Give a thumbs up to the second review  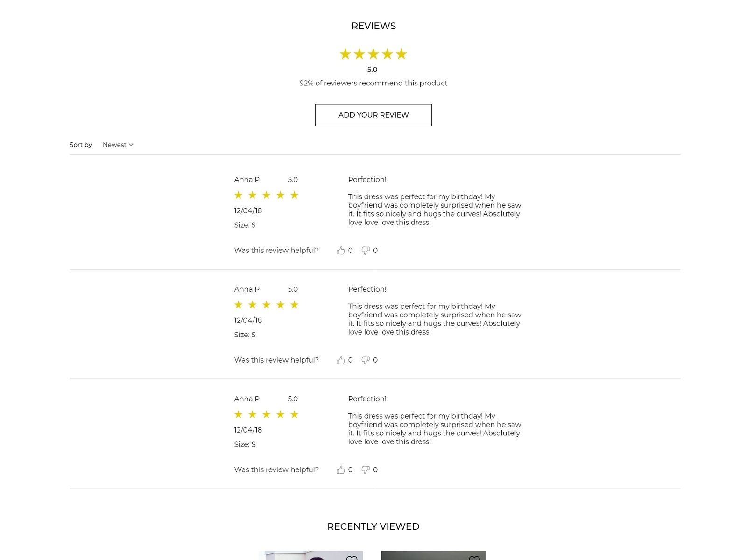tap(341, 360)
